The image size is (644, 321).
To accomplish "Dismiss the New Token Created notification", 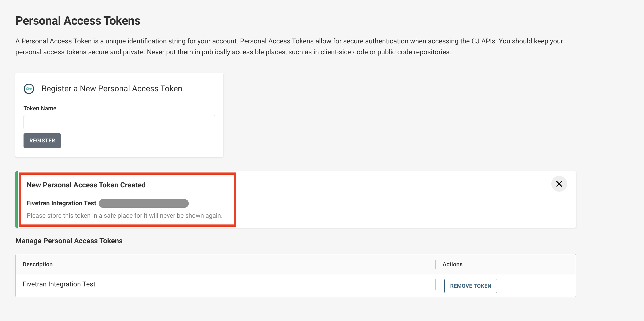I will click(x=559, y=184).
